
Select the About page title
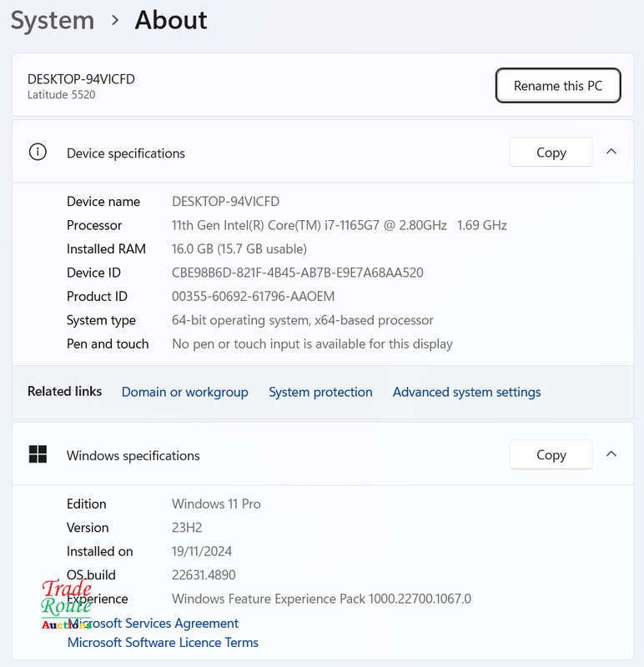tap(171, 20)
